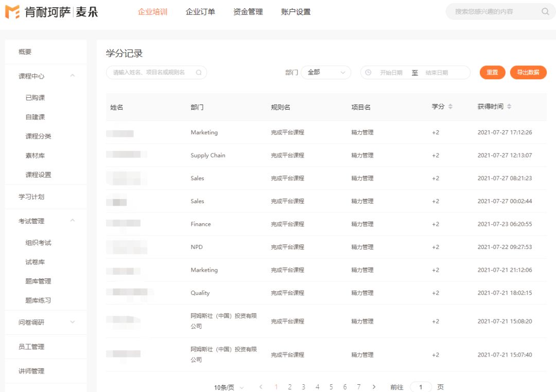This screenshot has width=556, height=392.
Task: Sort records by 学分 column arrows
Action: 450,106
